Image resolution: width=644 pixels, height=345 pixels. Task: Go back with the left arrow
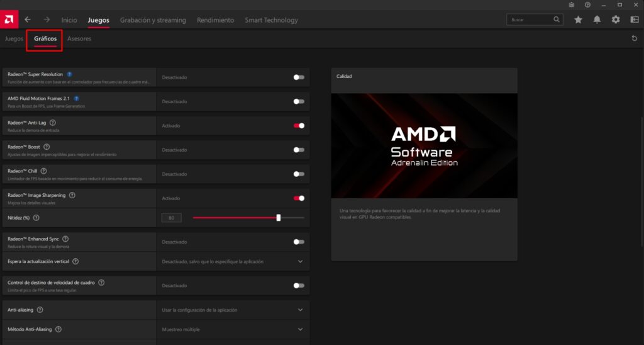click(x=28, y=20)
